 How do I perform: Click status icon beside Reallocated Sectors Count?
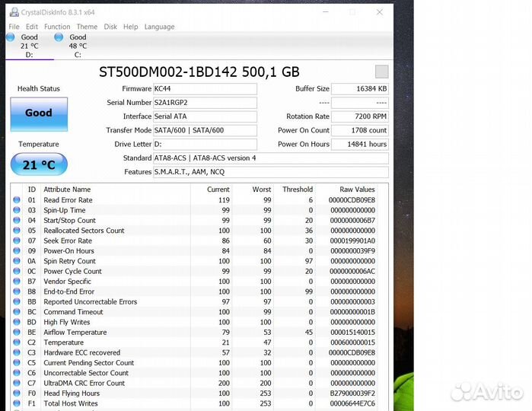tap(17, 231)
